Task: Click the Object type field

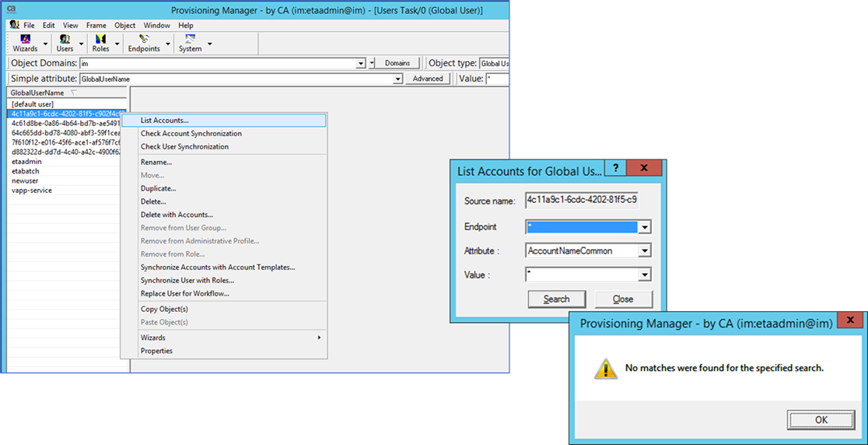Action: click(x=495, y=64)
